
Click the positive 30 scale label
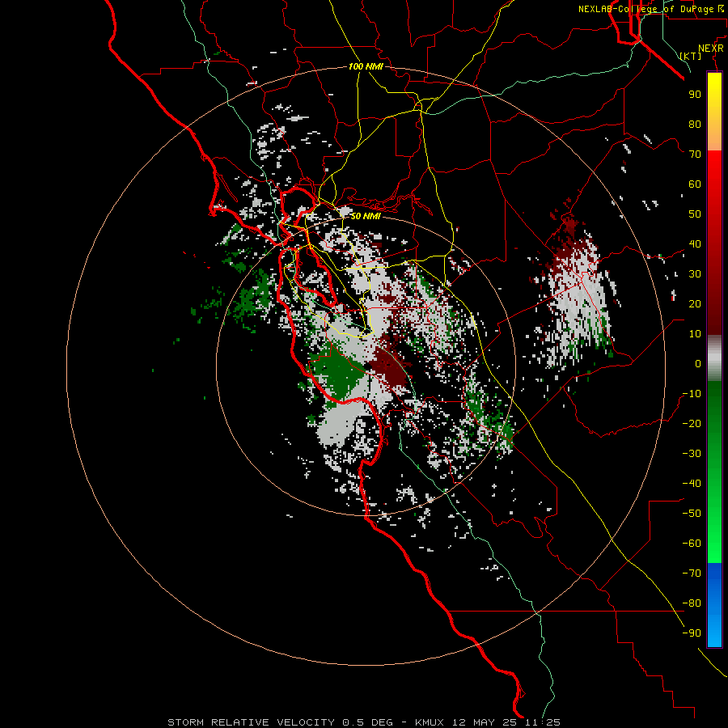click(x=695, y=274)
